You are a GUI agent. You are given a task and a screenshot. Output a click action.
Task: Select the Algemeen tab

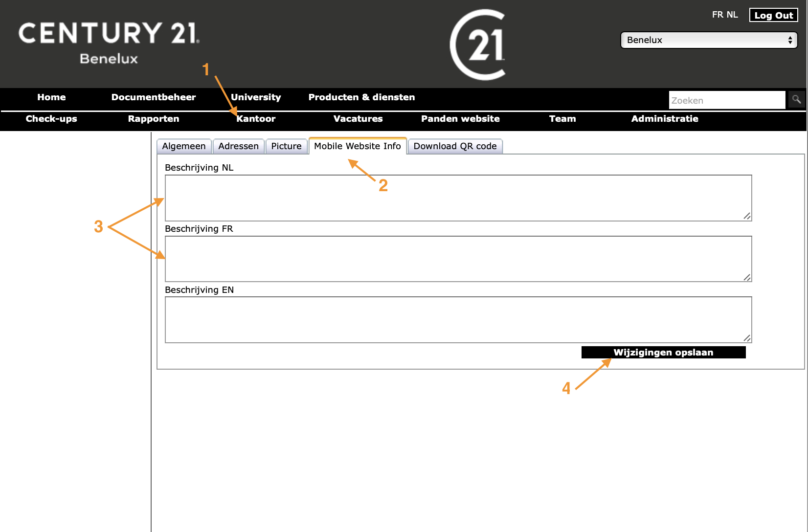[x=184, y=146]
